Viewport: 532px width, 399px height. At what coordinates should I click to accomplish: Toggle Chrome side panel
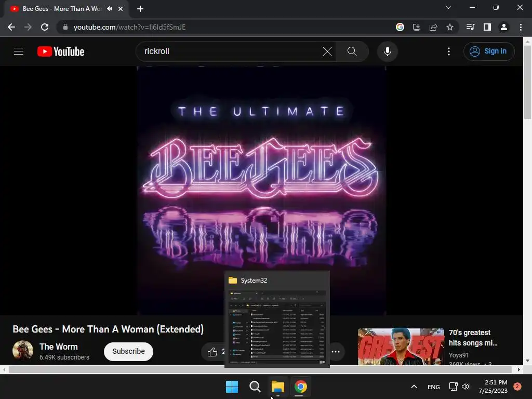point(487,27)
